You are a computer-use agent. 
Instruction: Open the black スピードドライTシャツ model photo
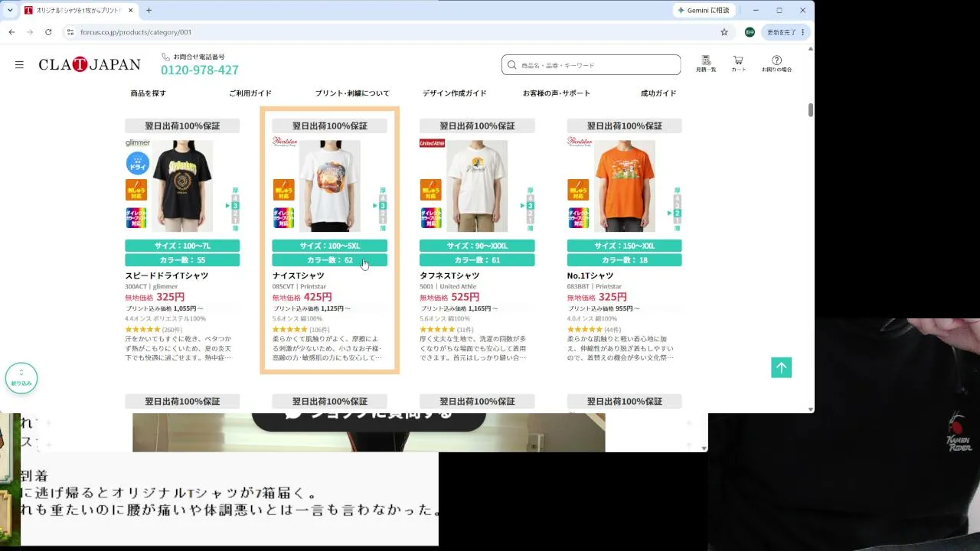click(x=182, y=186)
